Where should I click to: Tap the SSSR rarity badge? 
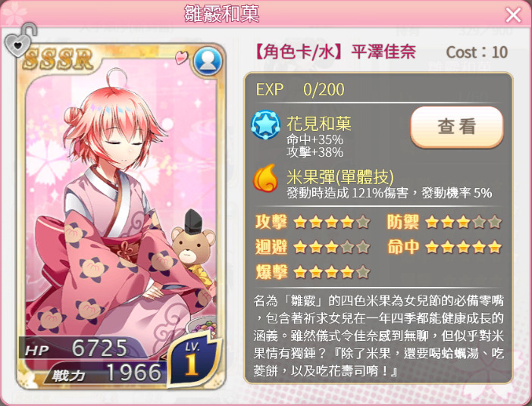coord(58,59)
